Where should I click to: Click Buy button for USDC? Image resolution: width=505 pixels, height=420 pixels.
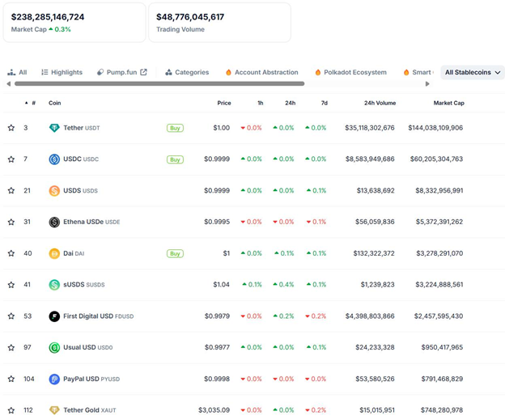[x=175, y=159]
